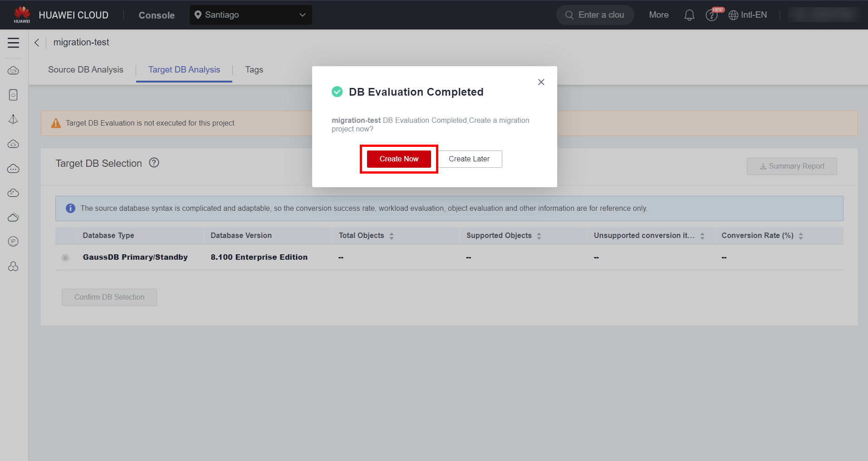868x461 pixels.
Task: Click the Elastic IP sidebar icon
Action: [x=14, y=242]
